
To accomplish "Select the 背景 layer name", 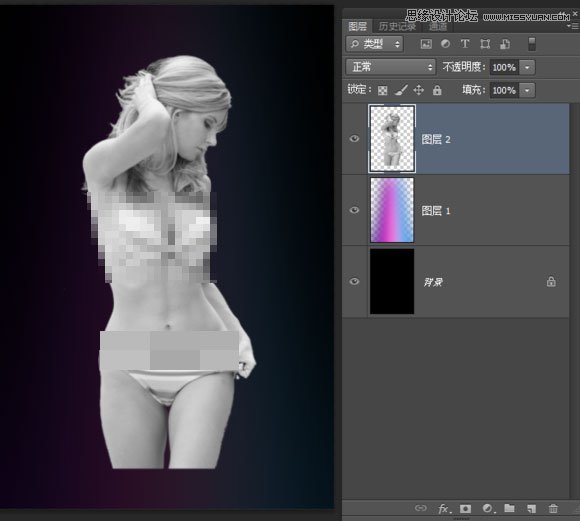I will click(433, 282).
